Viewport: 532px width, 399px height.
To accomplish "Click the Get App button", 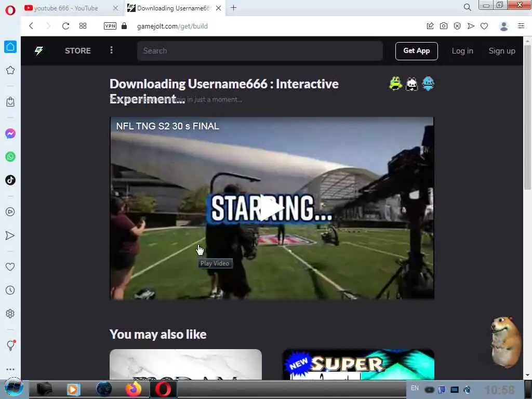I will click(416, 51).
